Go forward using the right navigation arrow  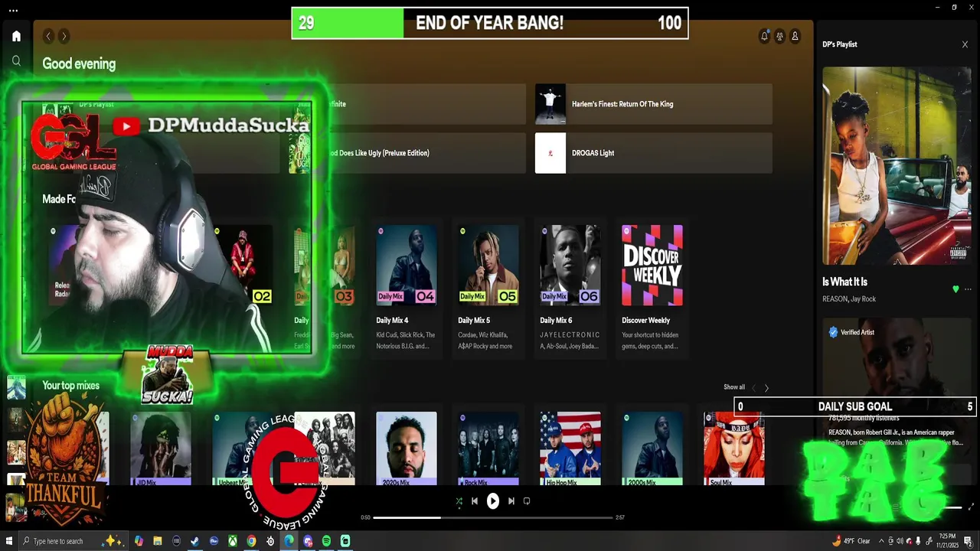pyautogui.click(x=64, y=36)
